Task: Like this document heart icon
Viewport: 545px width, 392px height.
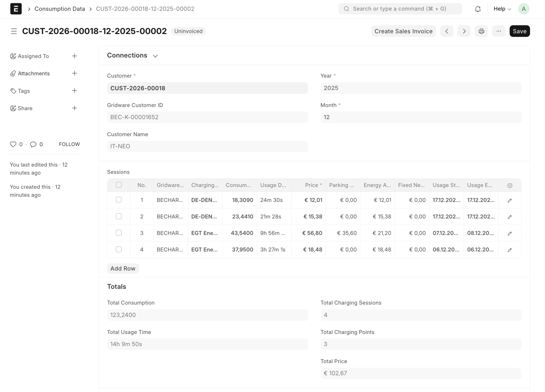Action: click(13, 144)
